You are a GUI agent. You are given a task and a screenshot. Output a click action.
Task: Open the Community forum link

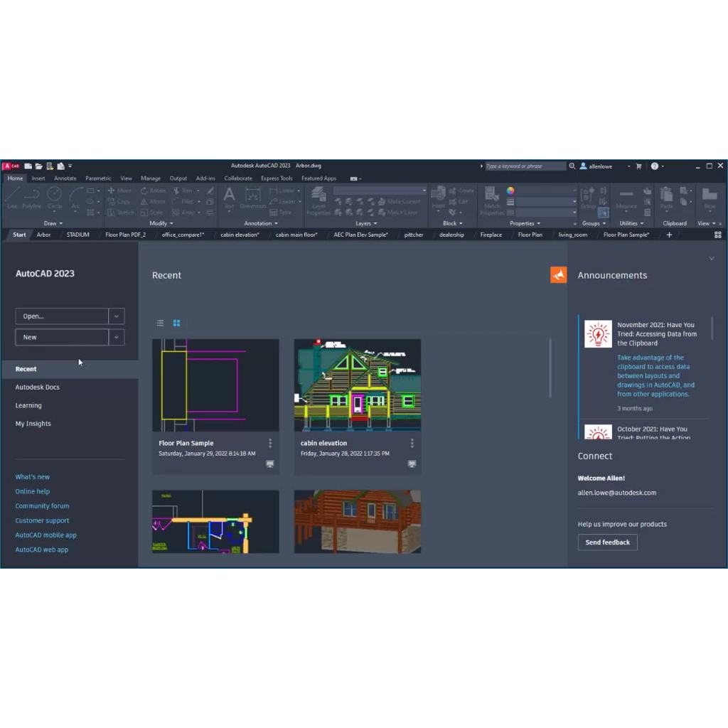point(42,506)
